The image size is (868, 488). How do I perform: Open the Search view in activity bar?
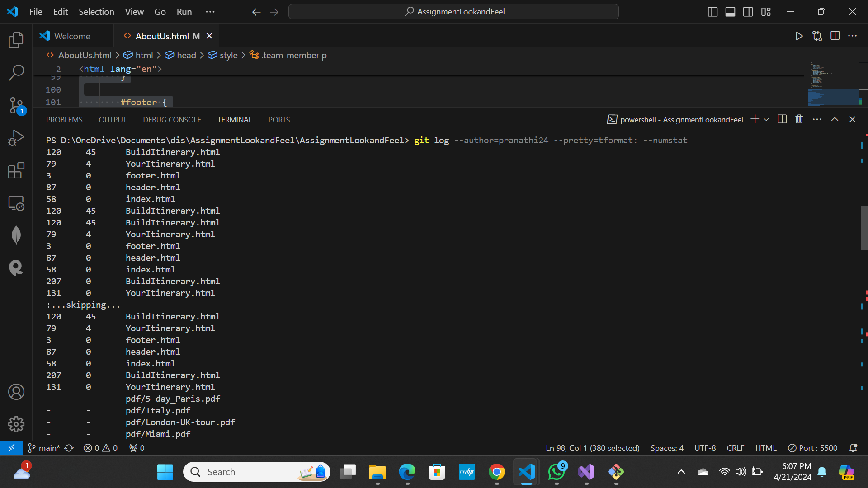(x=16, y=72)
